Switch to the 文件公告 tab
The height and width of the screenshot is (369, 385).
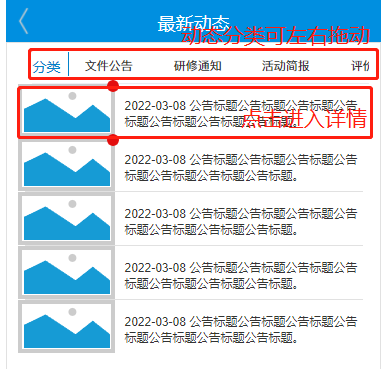pos(109,66)
